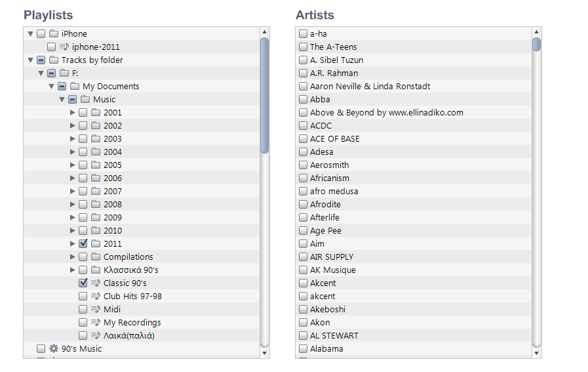Toggle the Tracks by folder mixed-state checkbox

pos(41,60)
